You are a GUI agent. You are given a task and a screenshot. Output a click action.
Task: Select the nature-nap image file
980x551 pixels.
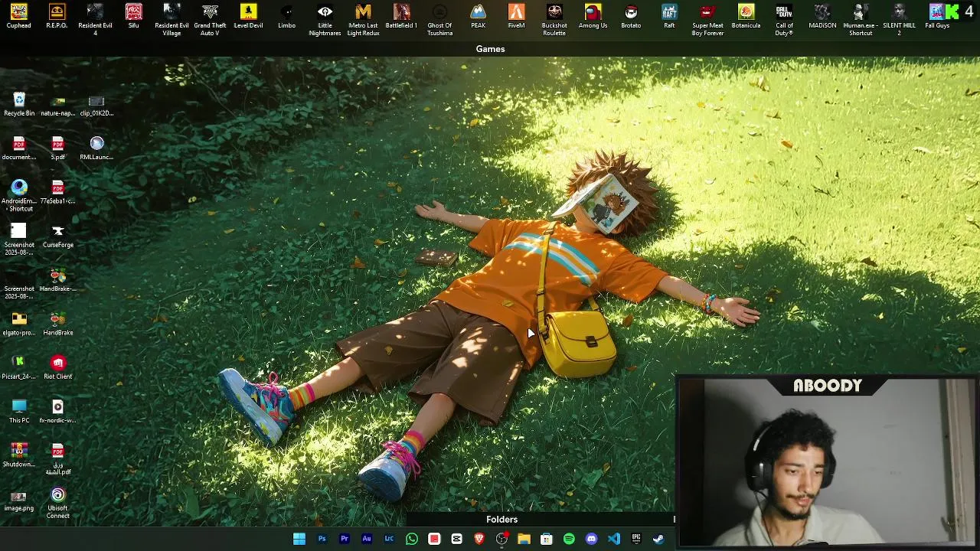point(58,105)
